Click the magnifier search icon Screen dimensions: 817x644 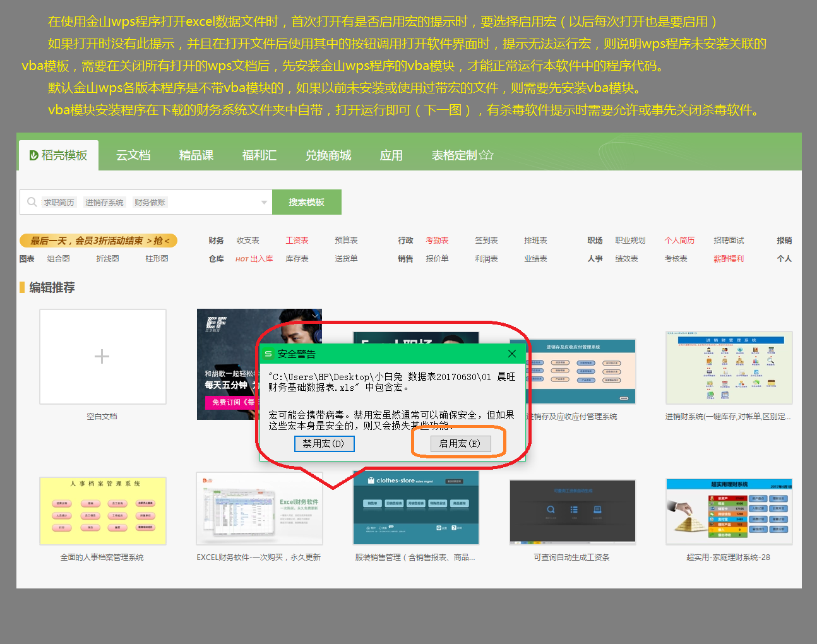(32, 201)
